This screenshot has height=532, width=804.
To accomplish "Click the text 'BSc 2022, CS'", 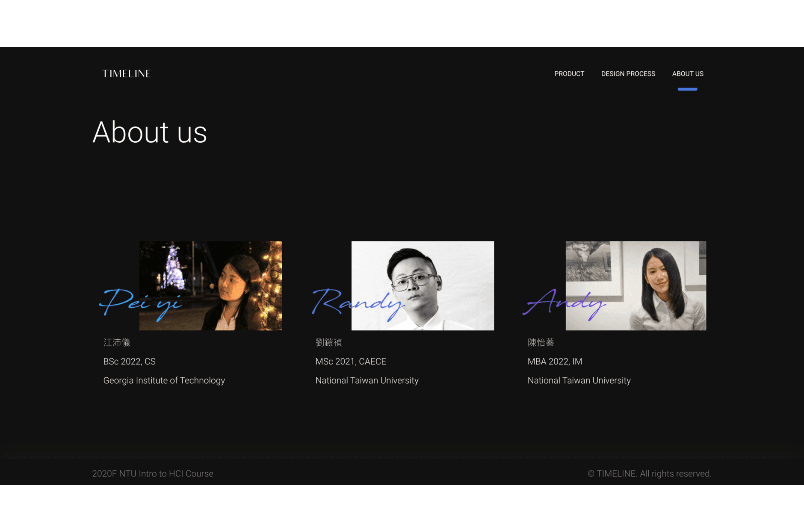I will [x=130, y=362].
